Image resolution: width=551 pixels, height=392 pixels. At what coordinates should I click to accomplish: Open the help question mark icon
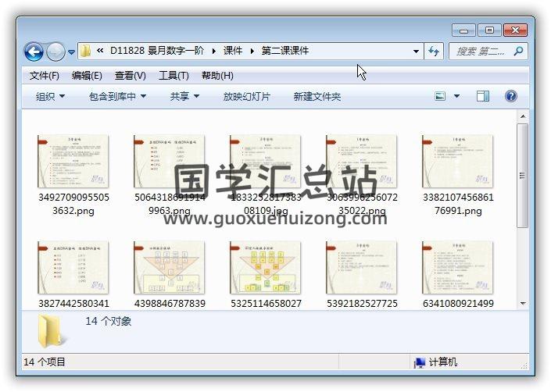(x=511, y=96)
